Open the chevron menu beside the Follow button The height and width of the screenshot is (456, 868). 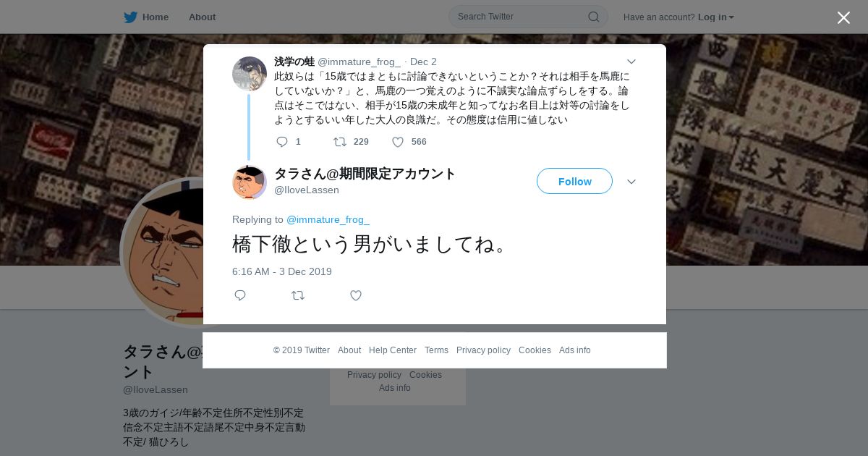tap(631, 182)
